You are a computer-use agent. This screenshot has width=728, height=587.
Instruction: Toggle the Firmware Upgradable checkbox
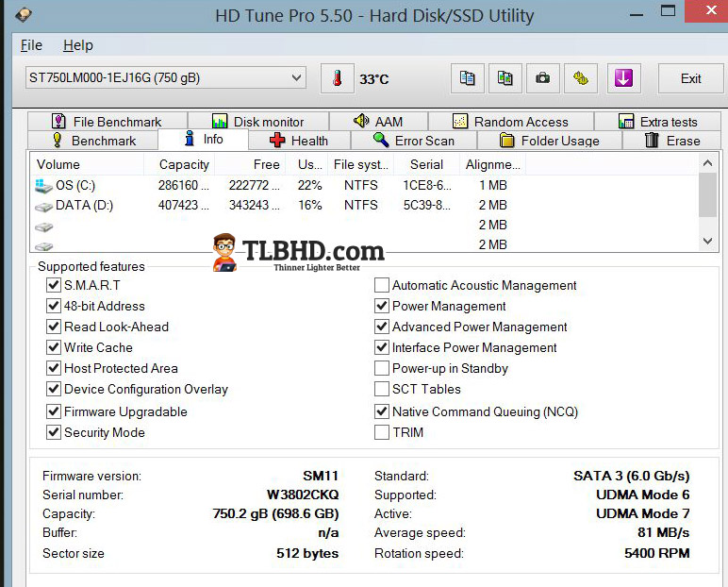pyautogui.click(x=54, y=411)
